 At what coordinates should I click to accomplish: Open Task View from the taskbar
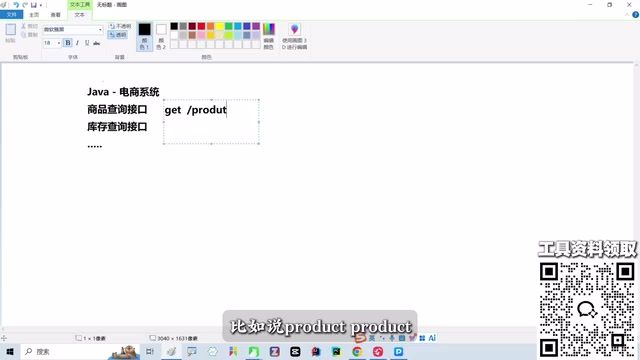click(x=150, y=351)
